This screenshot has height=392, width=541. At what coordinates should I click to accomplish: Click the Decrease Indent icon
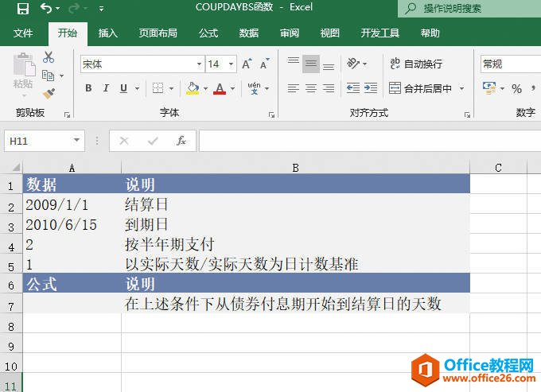(353, 88)
